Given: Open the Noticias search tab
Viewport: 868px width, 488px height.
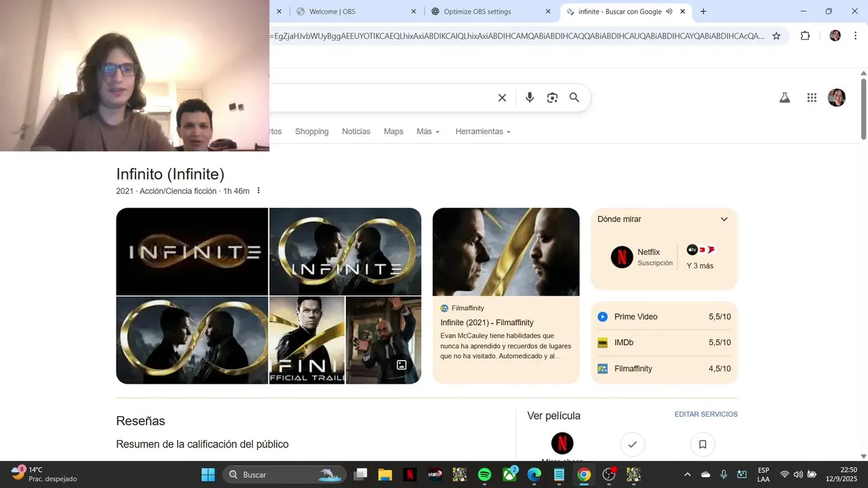Looking at the screenshot, I should (x=356, y=131).
